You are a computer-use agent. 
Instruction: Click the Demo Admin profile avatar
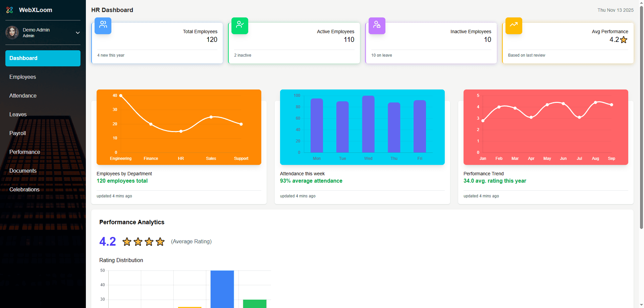coord(12,33)
